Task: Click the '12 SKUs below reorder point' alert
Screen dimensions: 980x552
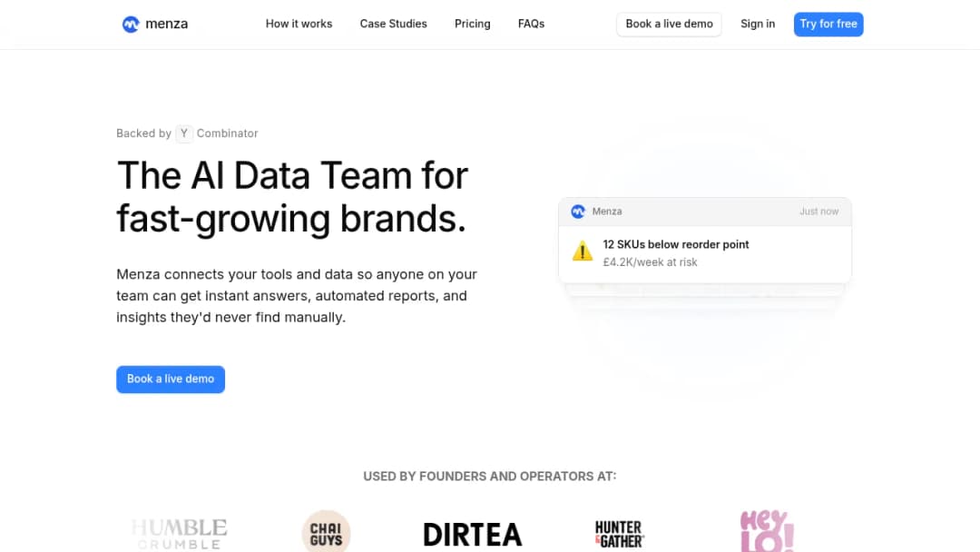Action: coord(676,244)
